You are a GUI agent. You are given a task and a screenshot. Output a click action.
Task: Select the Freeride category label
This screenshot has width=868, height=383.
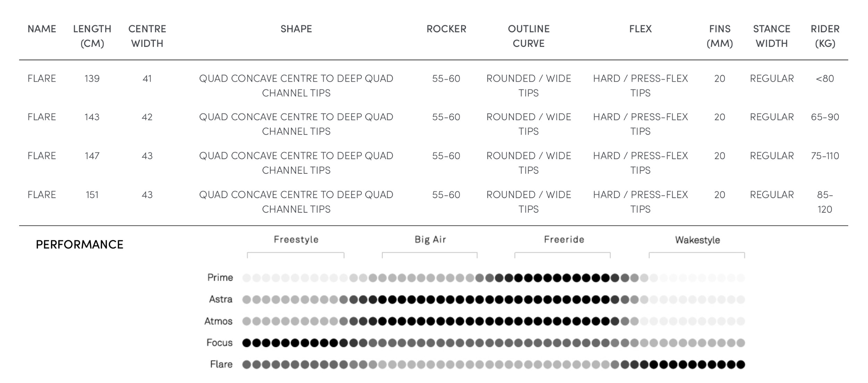564,239
